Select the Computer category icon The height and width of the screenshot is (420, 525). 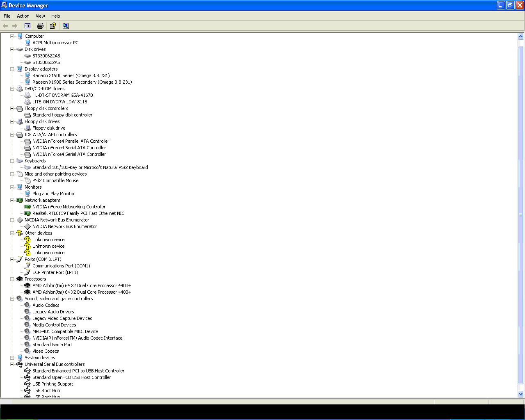pos(20,36)
